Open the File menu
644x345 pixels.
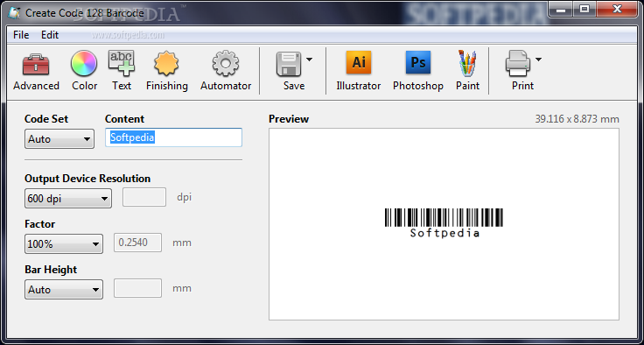[21, 35]
